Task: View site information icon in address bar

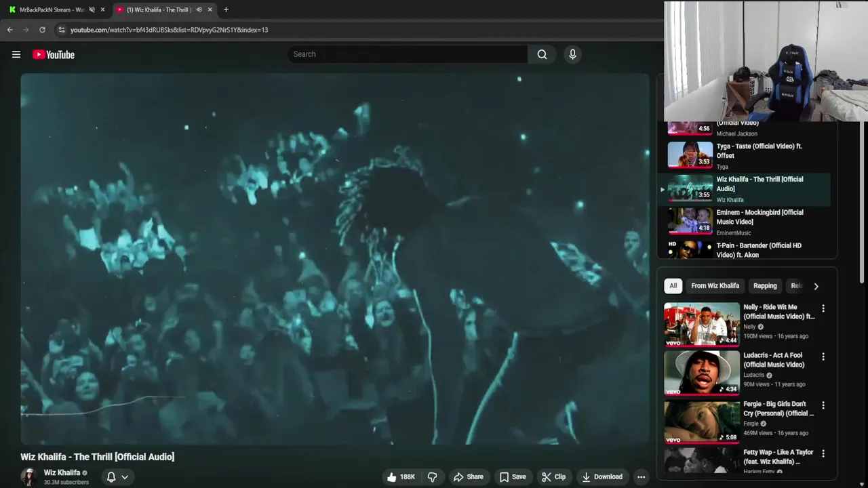Action: click(62, 30)
